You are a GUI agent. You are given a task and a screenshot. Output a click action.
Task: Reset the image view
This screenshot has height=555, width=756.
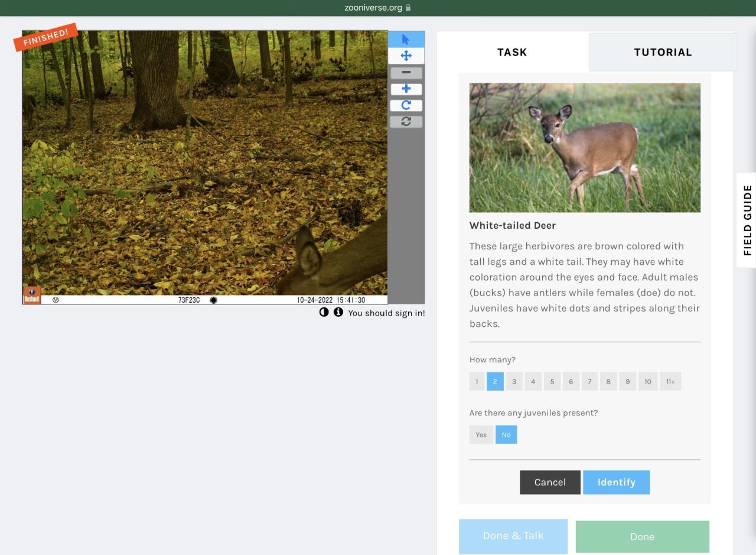[406, 121]
